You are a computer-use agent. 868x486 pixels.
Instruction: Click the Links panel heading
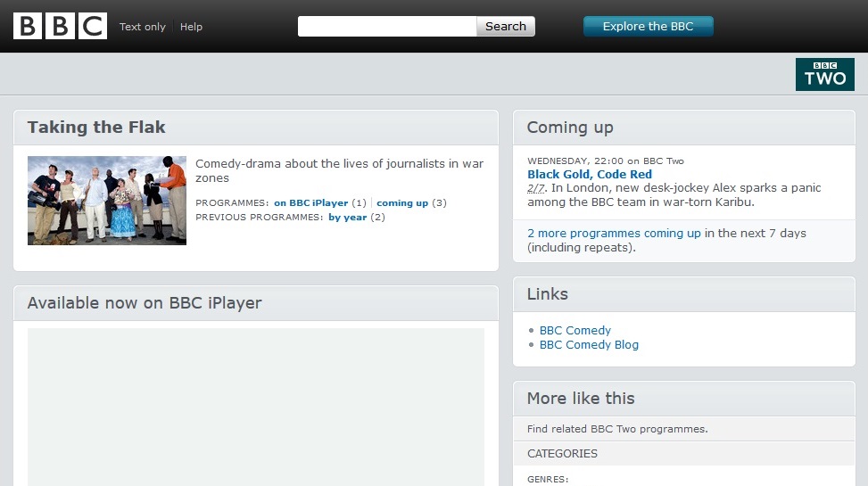[x=548, y=294]
